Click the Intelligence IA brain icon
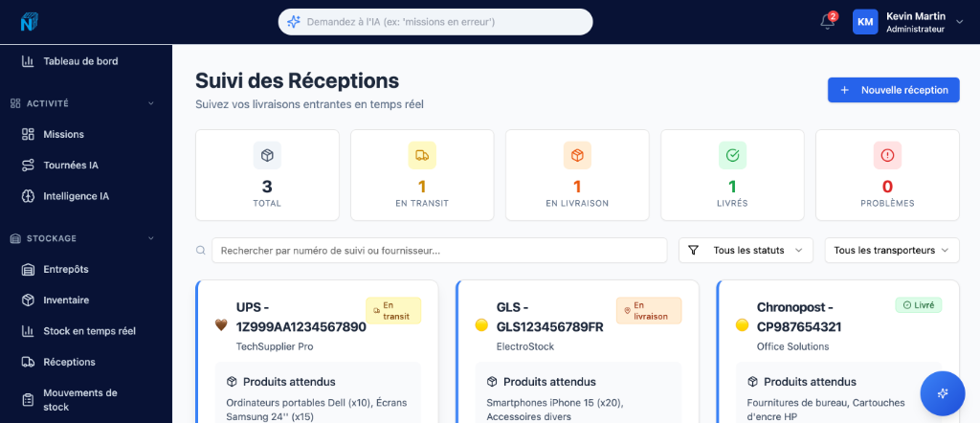The image size is (980, 423). [28, 196]
